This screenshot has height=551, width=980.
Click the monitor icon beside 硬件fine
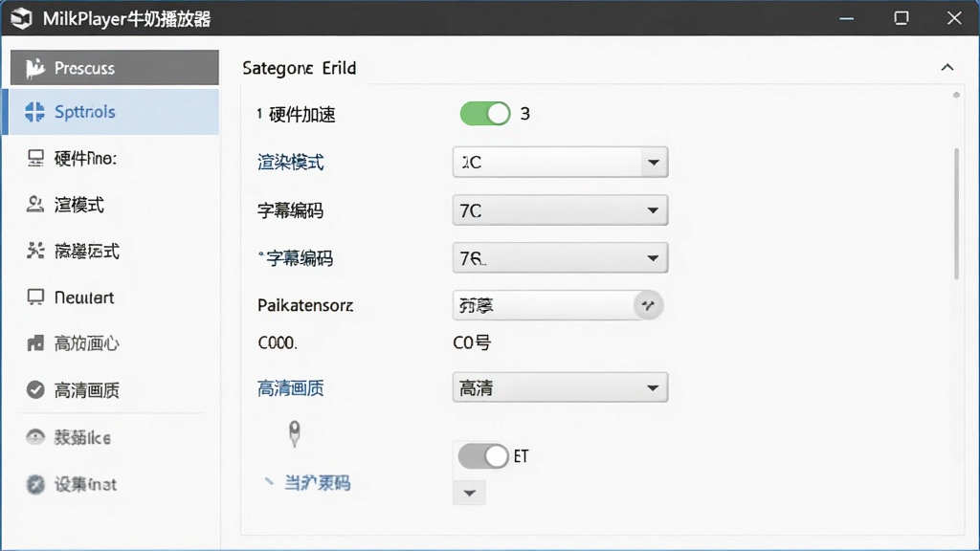(x=35, y=158)
